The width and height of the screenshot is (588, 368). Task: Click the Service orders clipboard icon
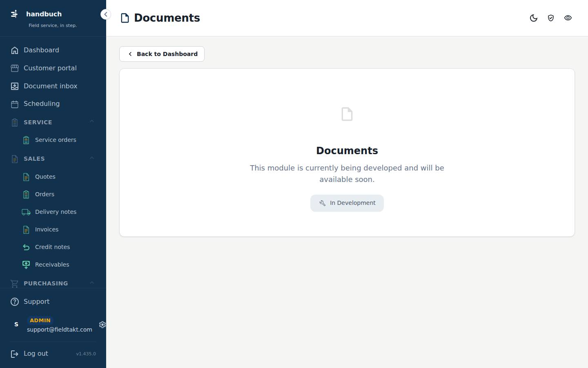[26, 140]
